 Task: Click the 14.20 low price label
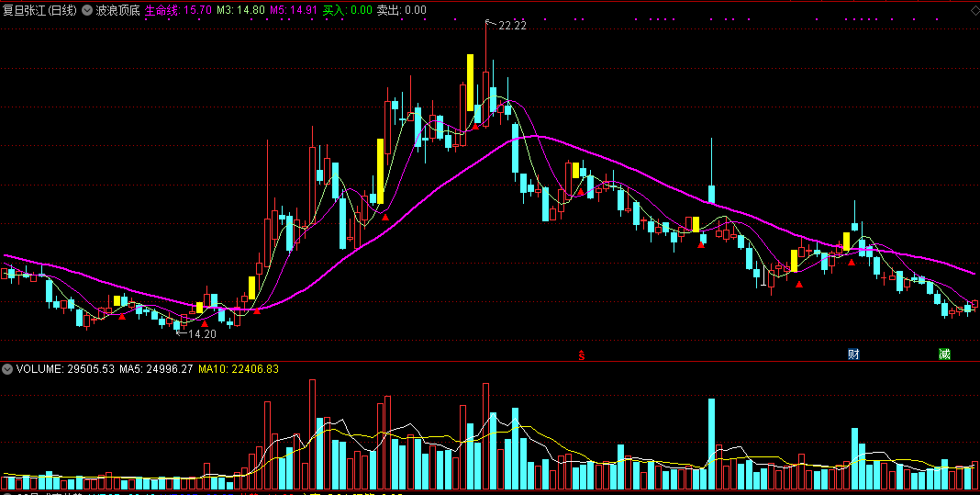(202, 334)
